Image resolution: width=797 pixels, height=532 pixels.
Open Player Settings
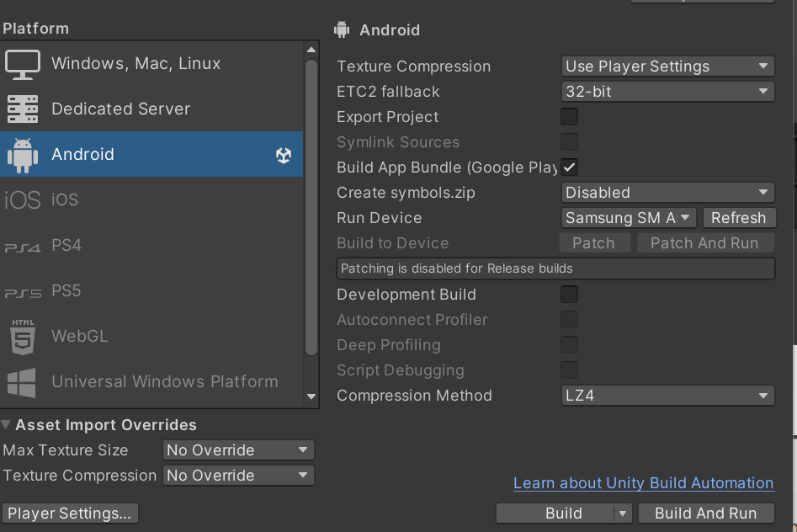click(70, 513)
